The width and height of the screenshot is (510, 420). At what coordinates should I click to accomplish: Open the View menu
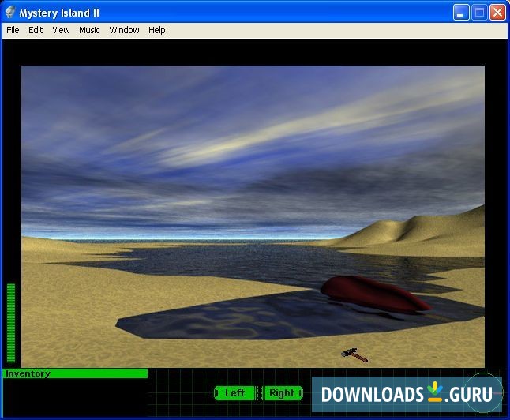click(x=61, y=30)
